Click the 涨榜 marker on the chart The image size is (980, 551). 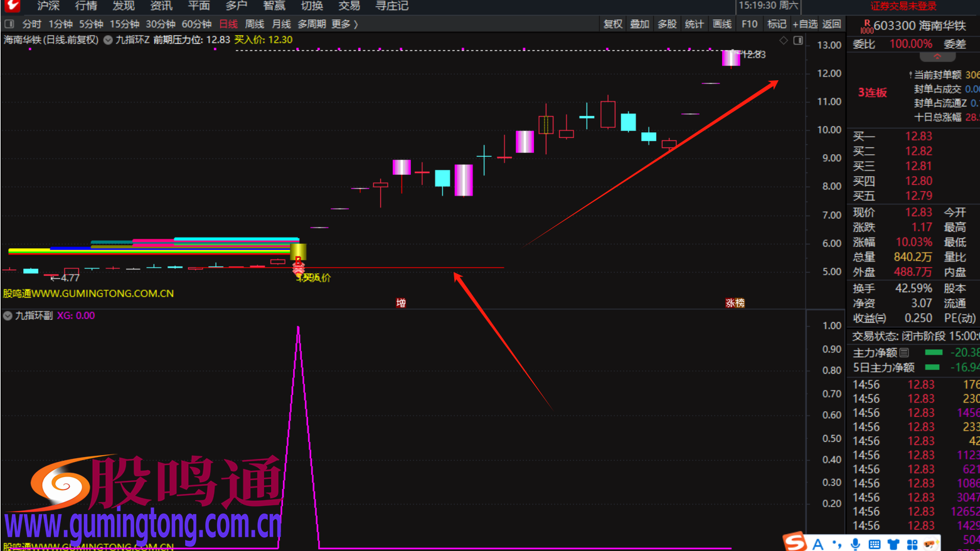[735, 303]
